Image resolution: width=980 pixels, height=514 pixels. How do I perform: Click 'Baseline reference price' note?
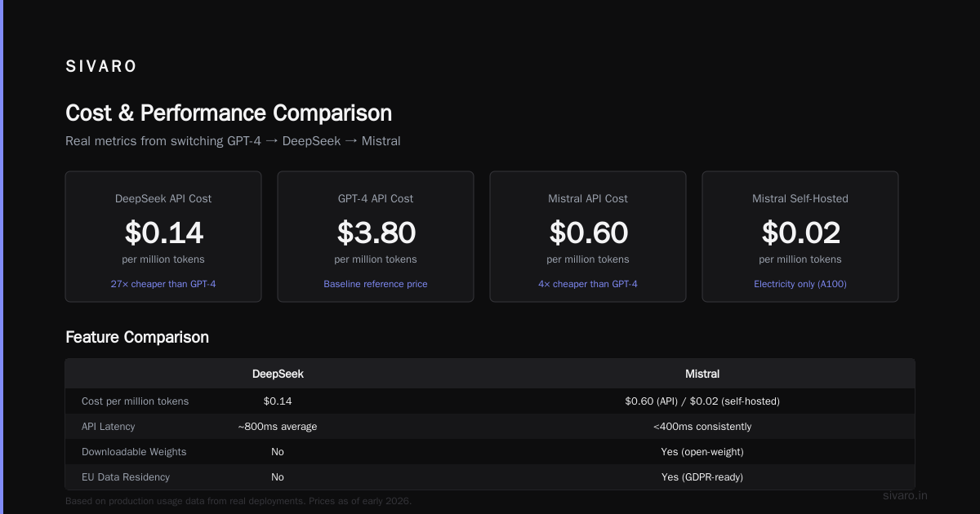pos(376,284)
